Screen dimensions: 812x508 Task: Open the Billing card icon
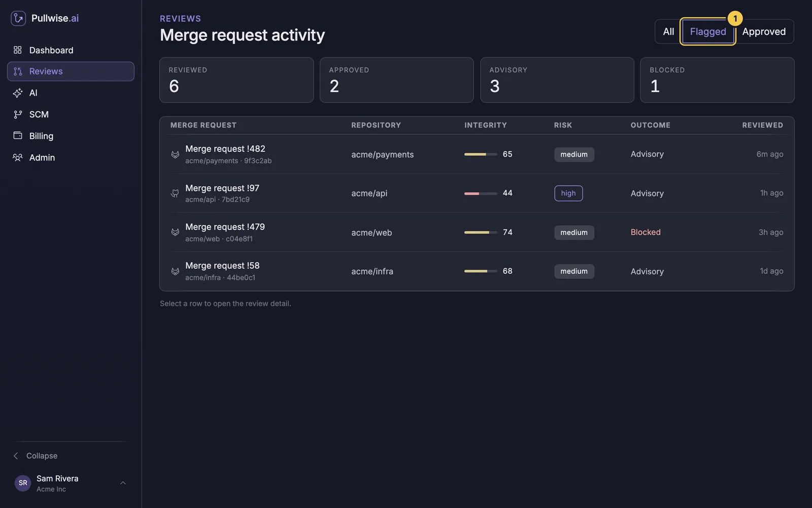[x=18, y=136]
